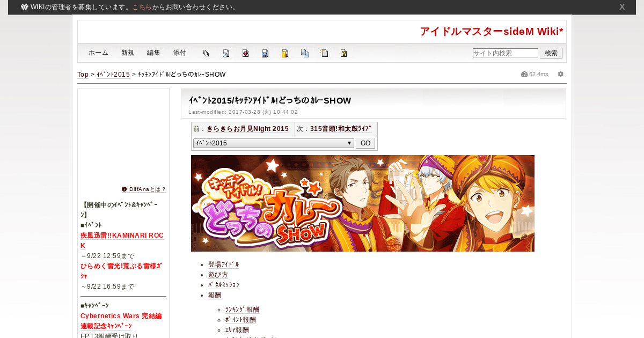Open ひらめく雷光!荒ぶる雷様ｶﾞｼｬ sidebar link
The height and width of the screenshot is (338, 644).
point(121,271)
